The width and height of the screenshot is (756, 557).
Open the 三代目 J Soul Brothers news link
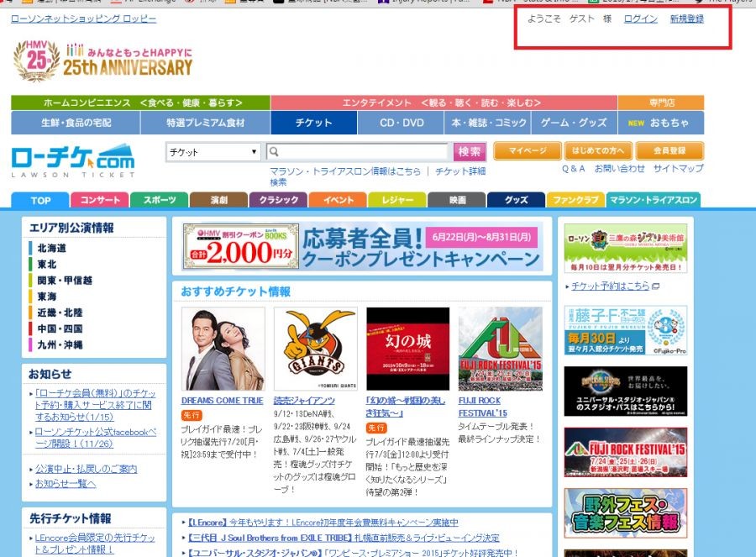(x=344, y=538)
